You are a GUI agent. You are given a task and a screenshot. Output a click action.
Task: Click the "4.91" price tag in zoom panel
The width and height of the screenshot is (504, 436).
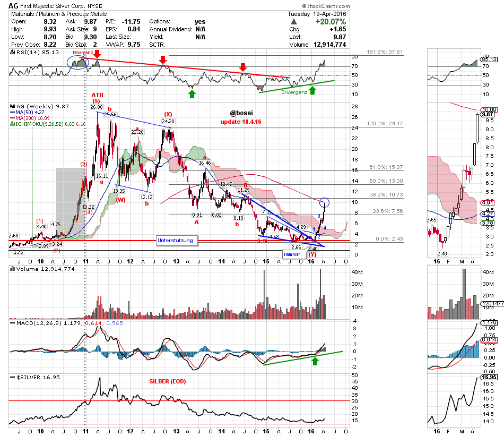click(x=488, y=202)
